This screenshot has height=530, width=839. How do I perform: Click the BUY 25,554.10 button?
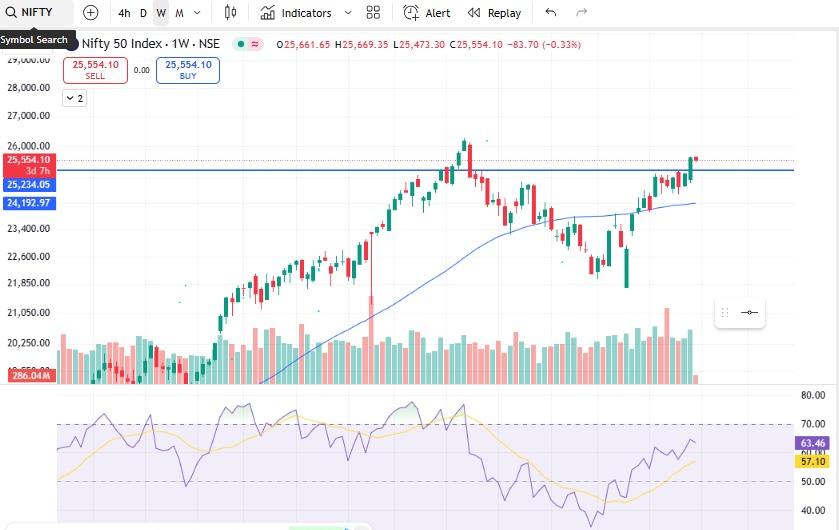(188, 70)
